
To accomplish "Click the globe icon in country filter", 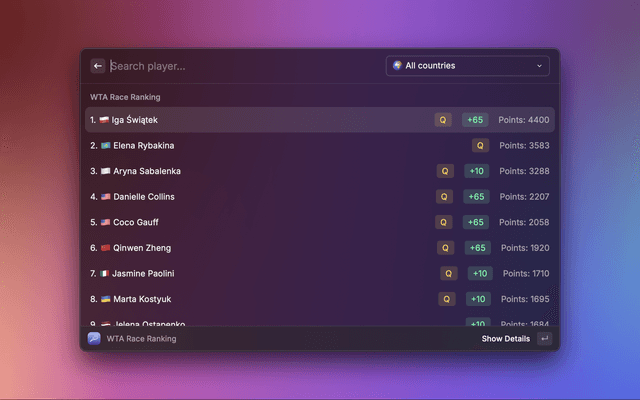I will tap(397, 65).
